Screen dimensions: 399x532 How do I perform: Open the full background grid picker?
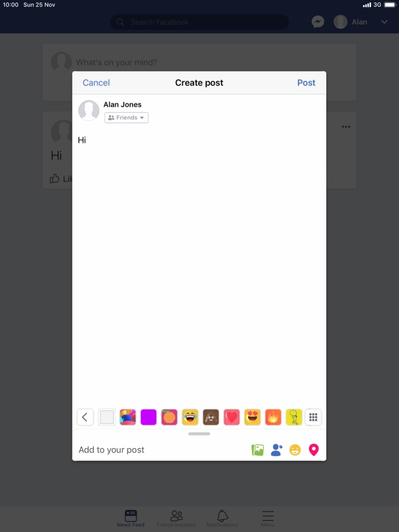[x=313, y=417]
